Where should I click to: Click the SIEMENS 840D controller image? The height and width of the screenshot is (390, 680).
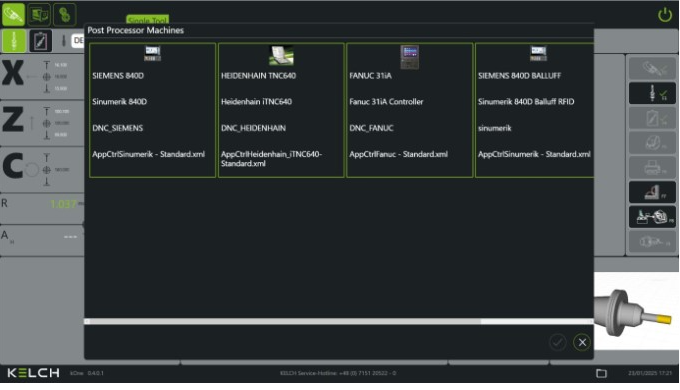[152, 53]
